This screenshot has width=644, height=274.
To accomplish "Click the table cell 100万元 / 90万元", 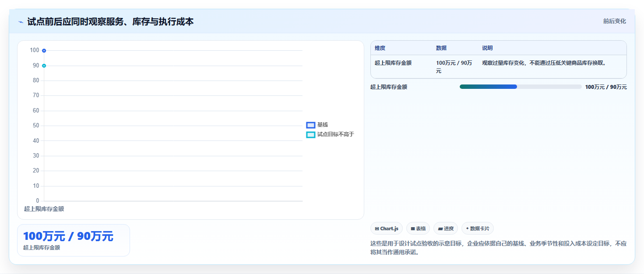I will tap(454, 67).
